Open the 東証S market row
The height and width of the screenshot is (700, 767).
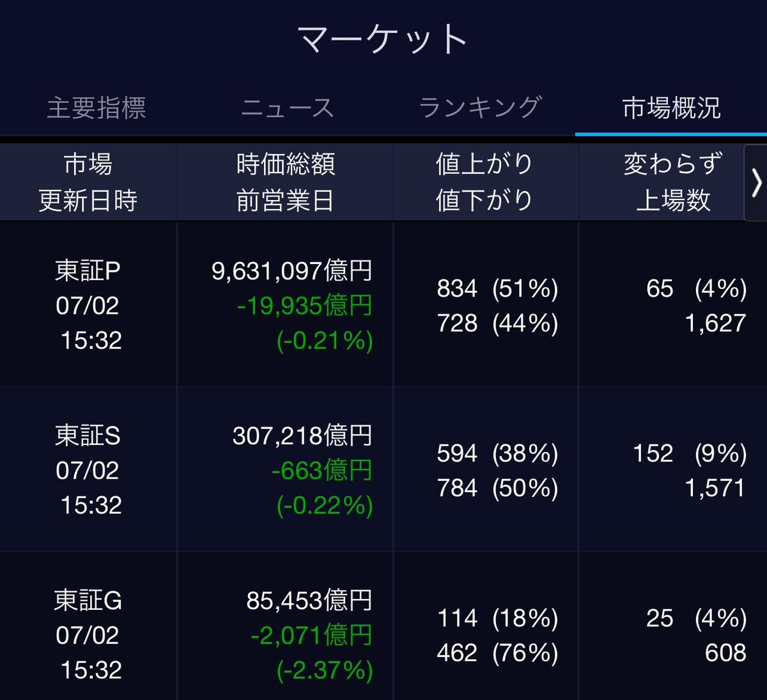(x=383, y=470)
